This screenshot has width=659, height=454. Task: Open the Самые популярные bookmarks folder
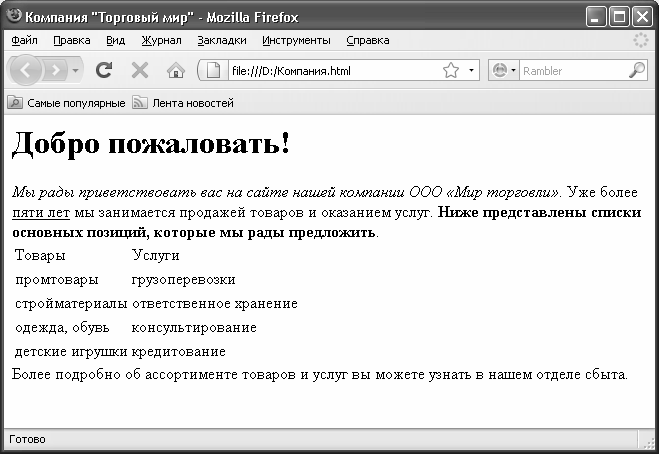(67, 102)
